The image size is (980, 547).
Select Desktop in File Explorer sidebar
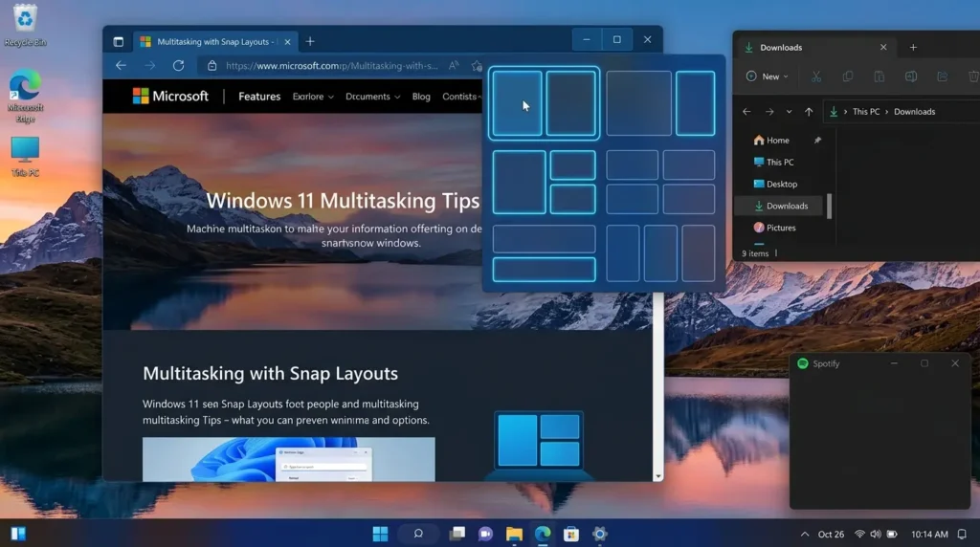[780, 185]
